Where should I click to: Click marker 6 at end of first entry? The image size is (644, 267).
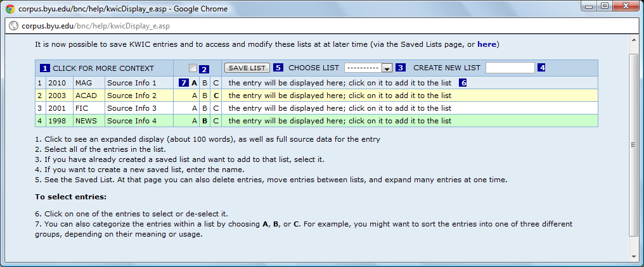click(463, 83)
